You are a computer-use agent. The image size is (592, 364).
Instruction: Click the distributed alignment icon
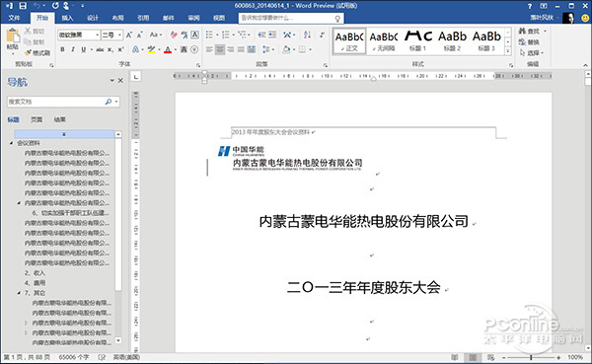click(x=251, y=49)
